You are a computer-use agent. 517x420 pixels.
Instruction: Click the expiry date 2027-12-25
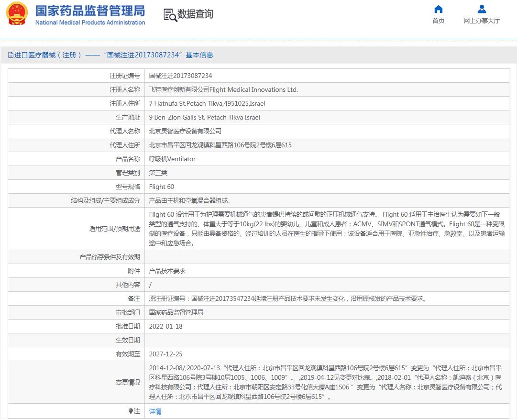[x=165, y=354]
